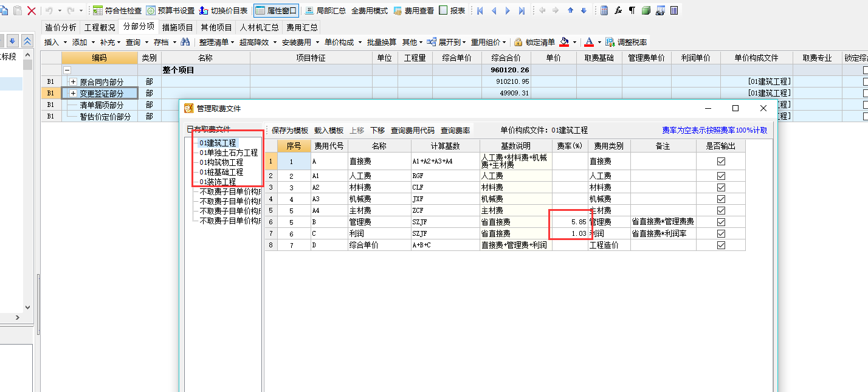Click the red delete X icon
The width and height of the screenshot is (868, 392).
click(x=32, y=11)
